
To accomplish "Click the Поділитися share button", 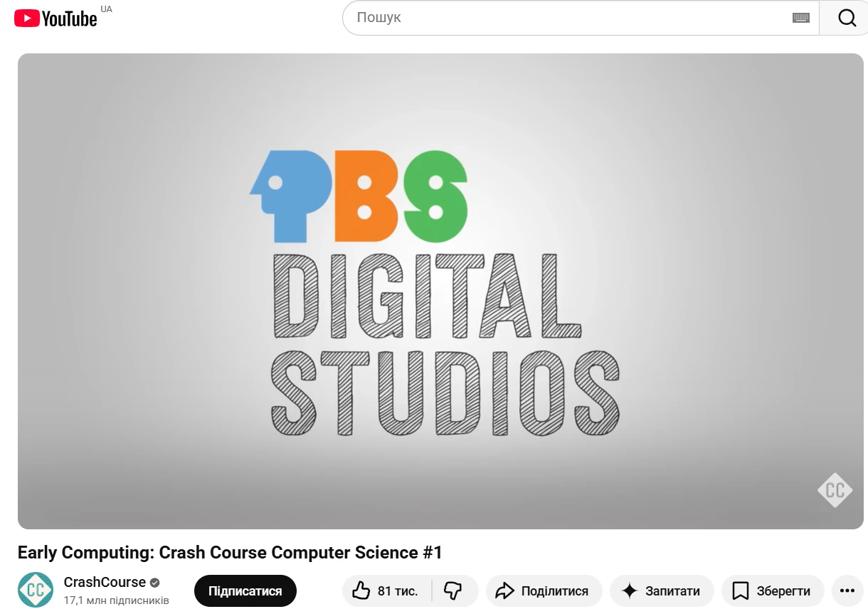I will tap(544, 591).
